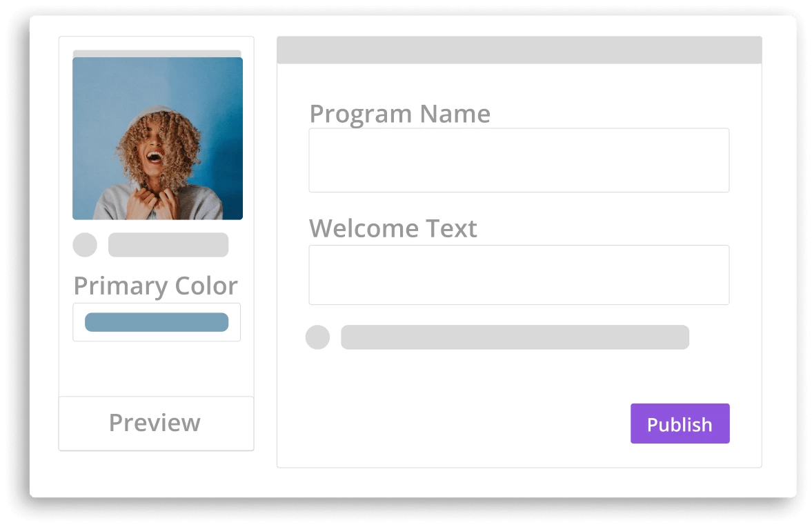812x527 pixels.
Task: Click the purple Publish button
Action: 680,424
